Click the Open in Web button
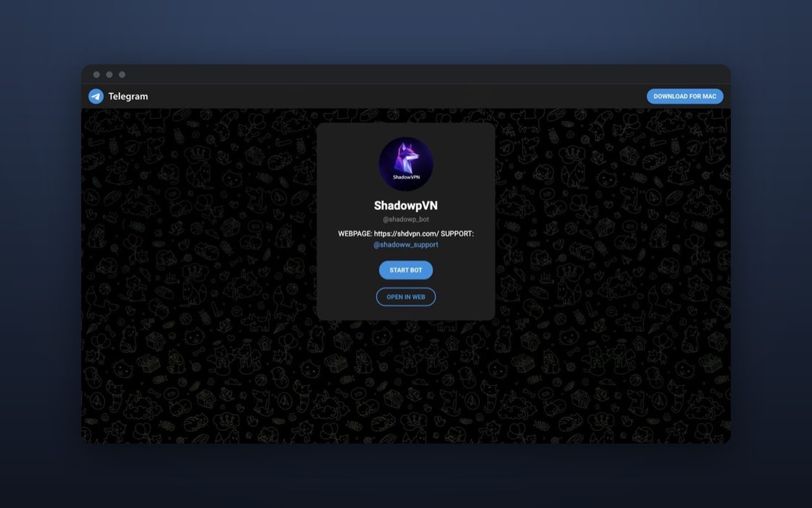This screenshot has width=812, height=508. 406,297
